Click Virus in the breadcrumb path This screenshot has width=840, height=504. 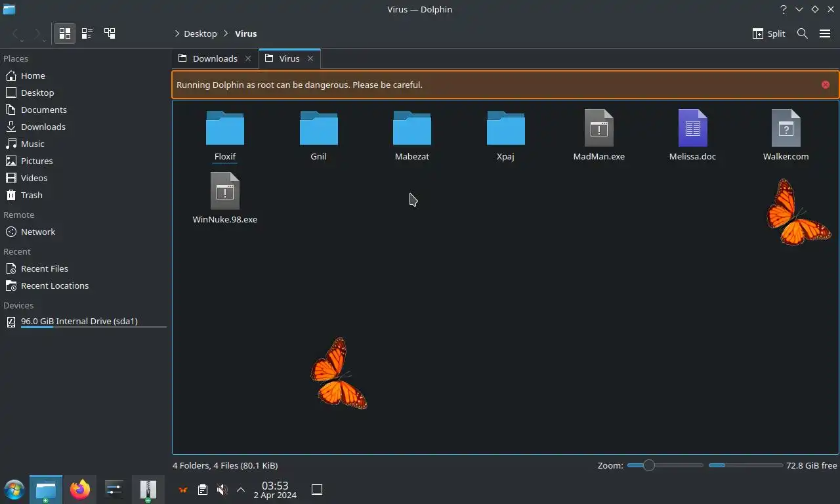click(x=246, y=33)
